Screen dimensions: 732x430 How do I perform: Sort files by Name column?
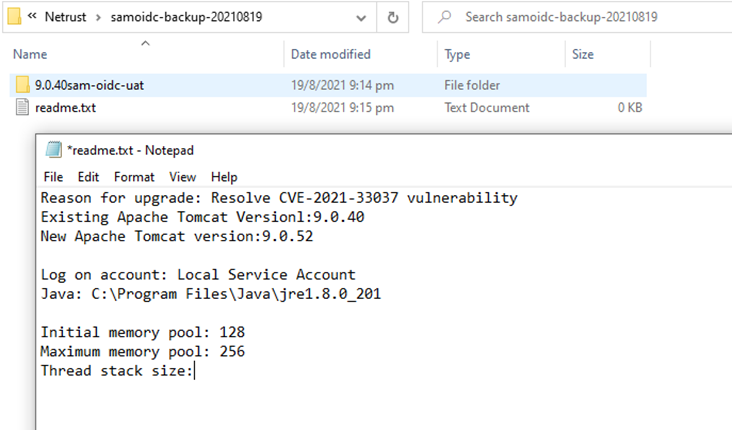30,54
